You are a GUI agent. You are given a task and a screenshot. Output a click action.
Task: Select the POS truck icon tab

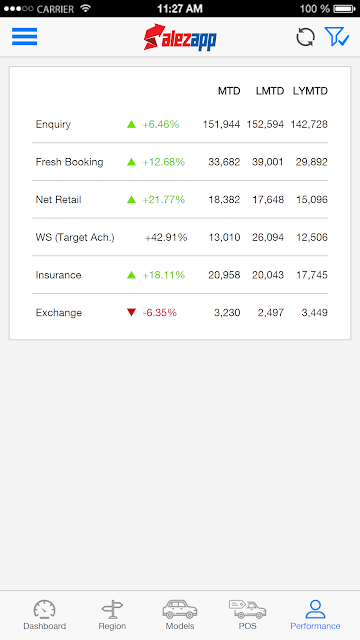(247, 615)
